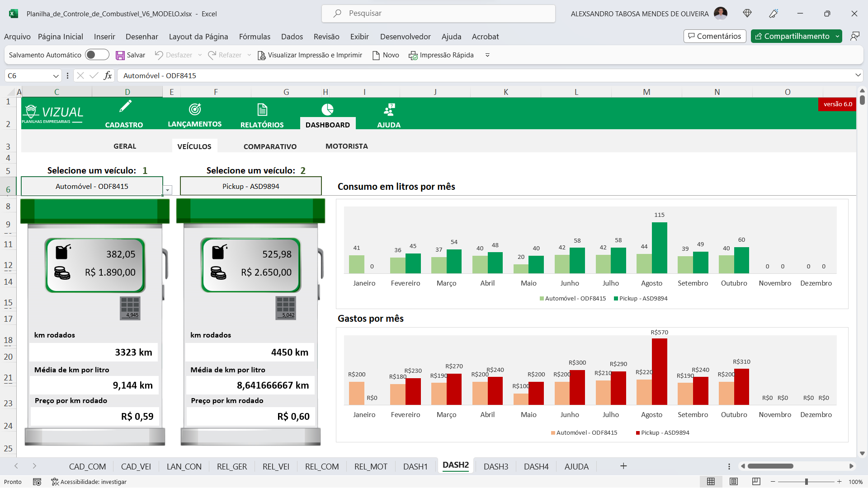Click the Visualizar Impressão e Imprimir icon
This screenshot has width=868, height=488.
[x=261, y=55]
